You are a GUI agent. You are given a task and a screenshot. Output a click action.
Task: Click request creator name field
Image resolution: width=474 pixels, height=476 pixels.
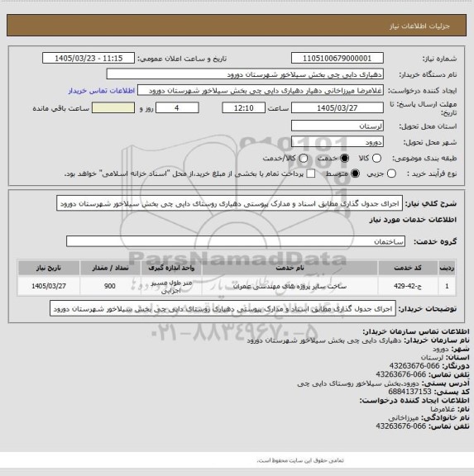(261, 90)
